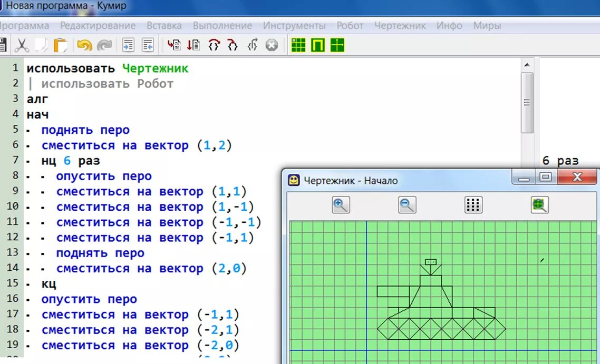Click the Paste clipboard icon
This screenshot has width=600, height=364.
(60, 45)
